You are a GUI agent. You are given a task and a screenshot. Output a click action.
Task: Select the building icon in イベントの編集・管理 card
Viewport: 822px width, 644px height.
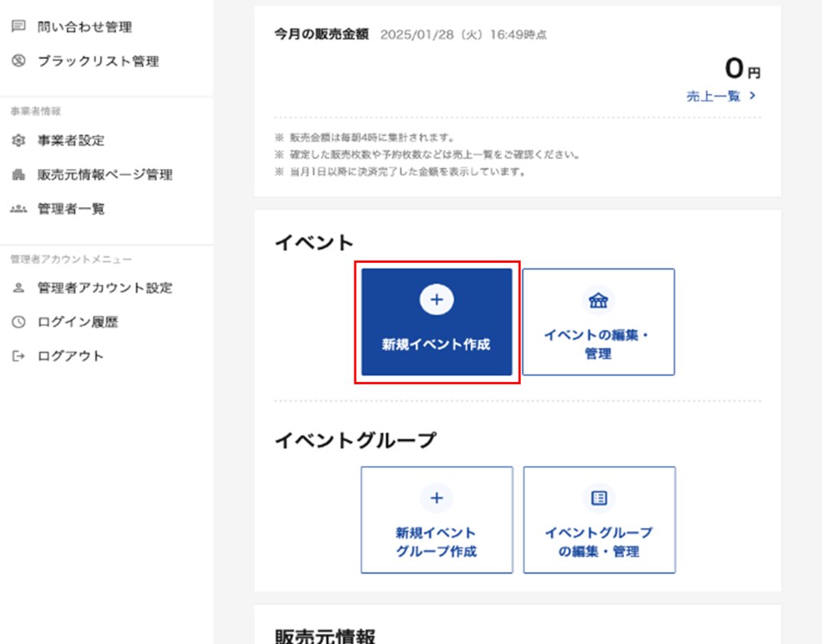pyautogui.click(x=598, y=301)
